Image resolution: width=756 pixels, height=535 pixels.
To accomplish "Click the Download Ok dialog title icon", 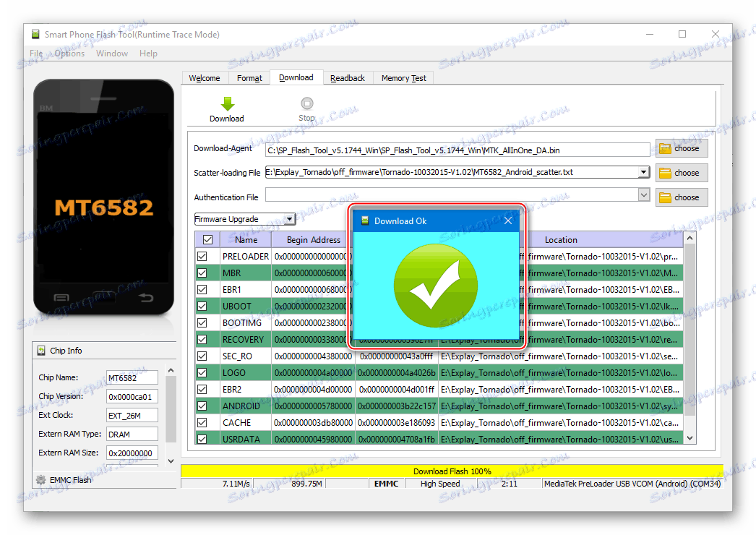I will point(365,221).
